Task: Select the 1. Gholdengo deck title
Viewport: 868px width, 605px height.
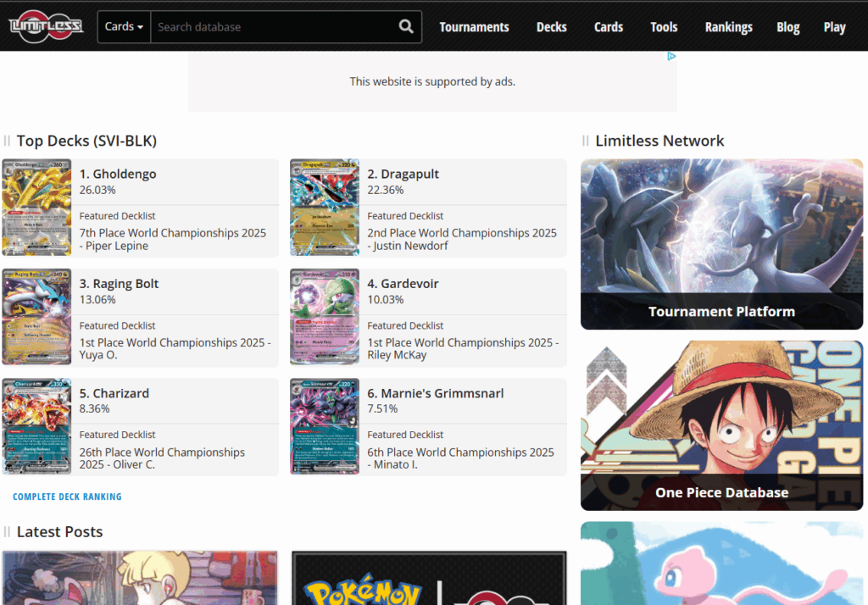Action: [117, 174]
